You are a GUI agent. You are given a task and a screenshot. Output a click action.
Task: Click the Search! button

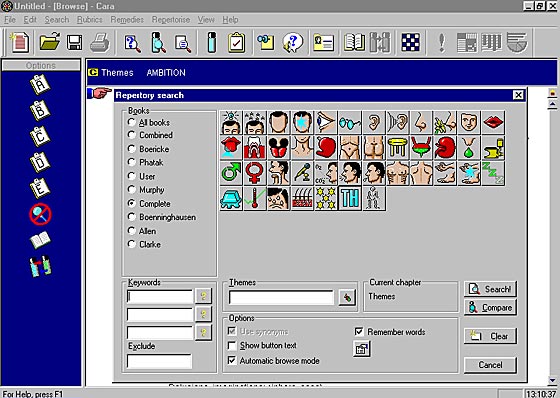click(x=490, y=289)
